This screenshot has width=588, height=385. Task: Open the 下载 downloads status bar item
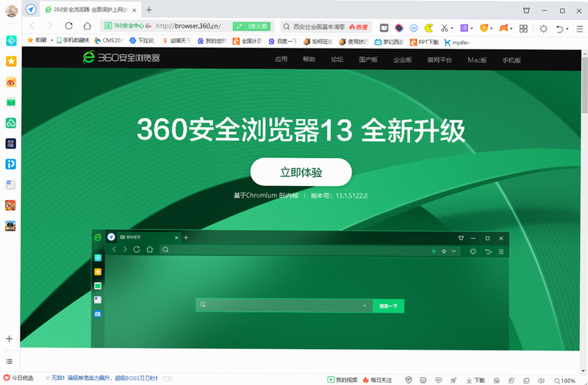(476, 380)
